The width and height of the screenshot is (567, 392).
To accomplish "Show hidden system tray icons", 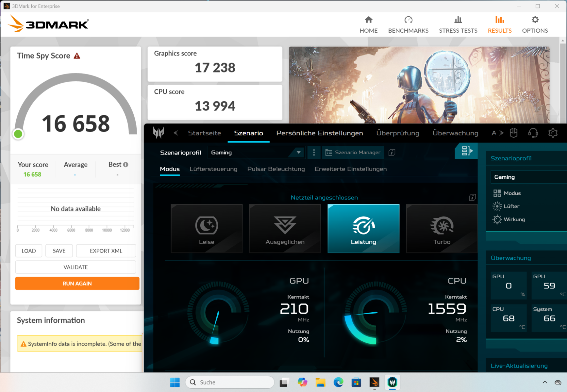I will (x=545, y=382).
